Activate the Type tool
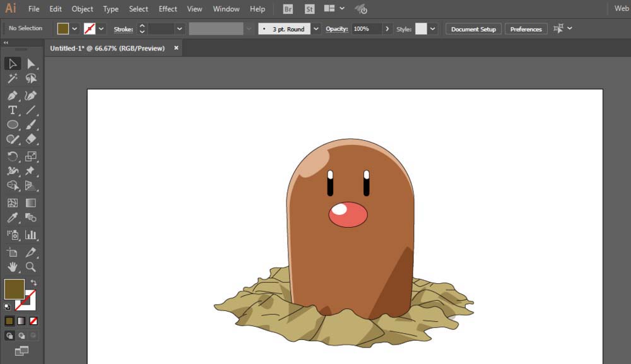The image size is (631, 364). pyautogui.click(x=12, y=110)
